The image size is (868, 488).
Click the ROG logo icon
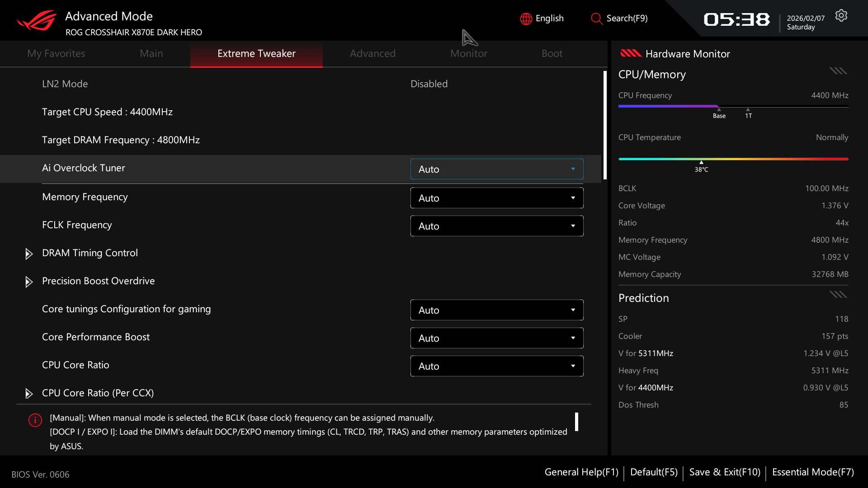[x=37, y=20]
